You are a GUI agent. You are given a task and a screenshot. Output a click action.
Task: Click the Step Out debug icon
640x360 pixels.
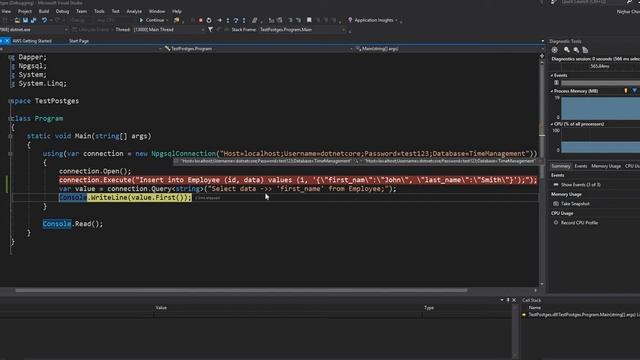[x=244, y=20]
